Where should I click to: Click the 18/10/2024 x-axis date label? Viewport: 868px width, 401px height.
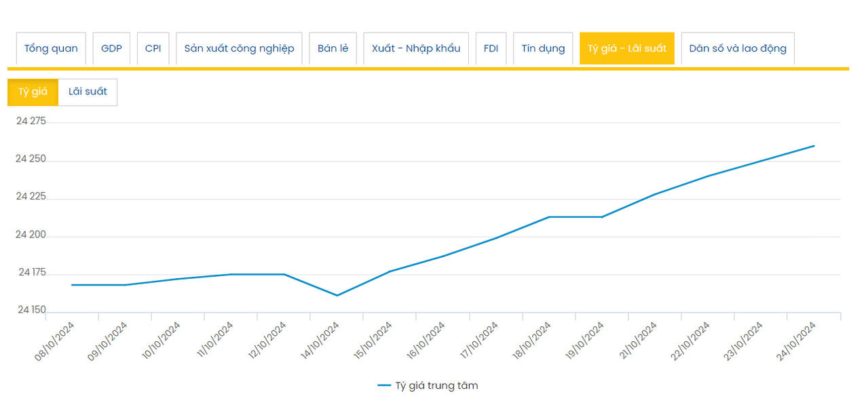click(x=532, y=341)
